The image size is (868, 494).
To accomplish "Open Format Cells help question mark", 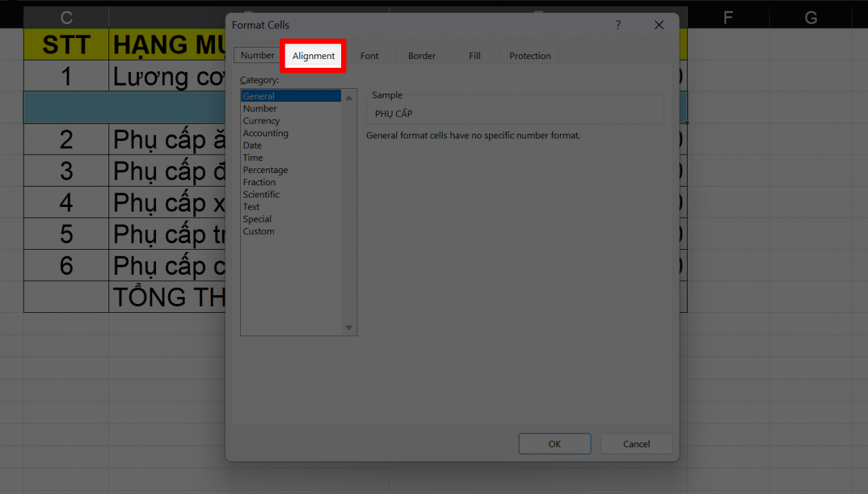I will pyautogui.click(x=618, y=25).
